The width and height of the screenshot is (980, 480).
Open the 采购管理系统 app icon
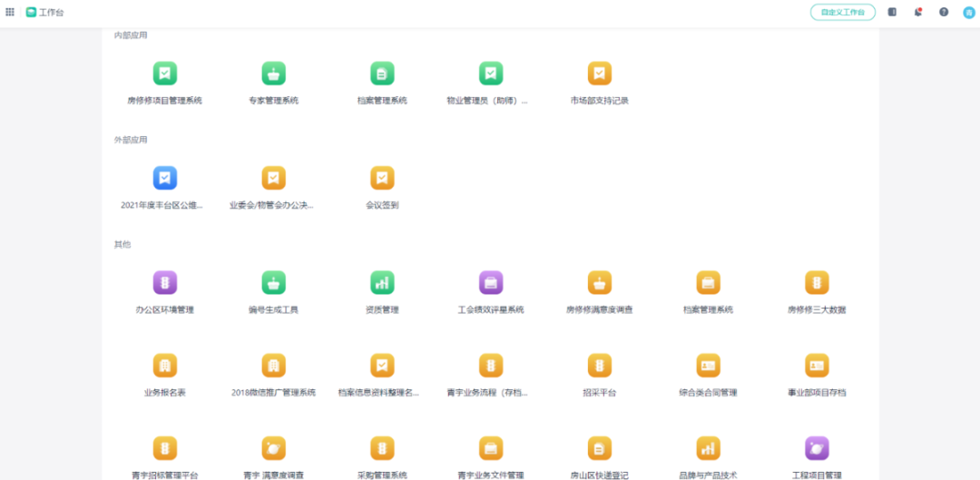tap(382, 447)
